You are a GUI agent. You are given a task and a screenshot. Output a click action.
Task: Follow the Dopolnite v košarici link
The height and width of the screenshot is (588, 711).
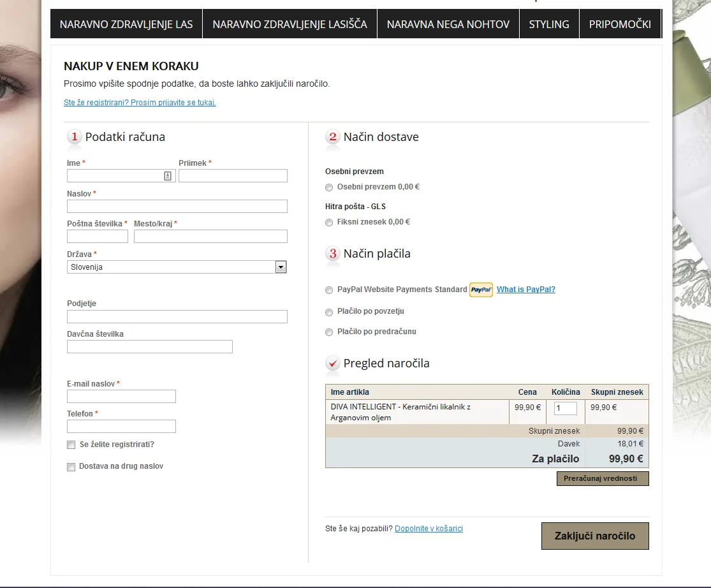pyautogui.click(x=429, y=529)
